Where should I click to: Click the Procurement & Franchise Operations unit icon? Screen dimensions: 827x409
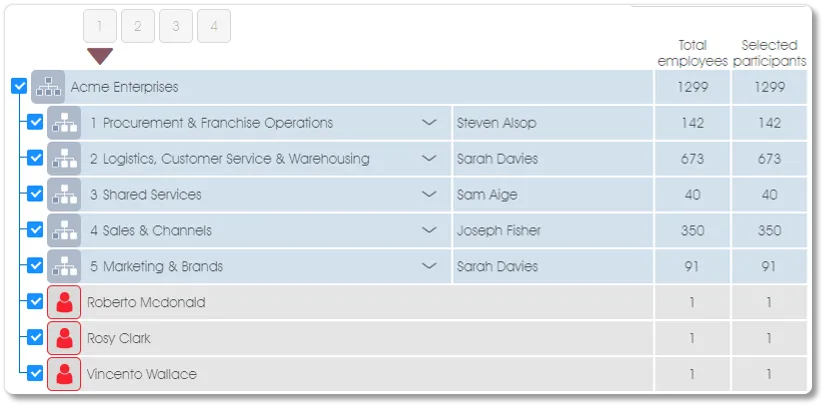point(64,123)
